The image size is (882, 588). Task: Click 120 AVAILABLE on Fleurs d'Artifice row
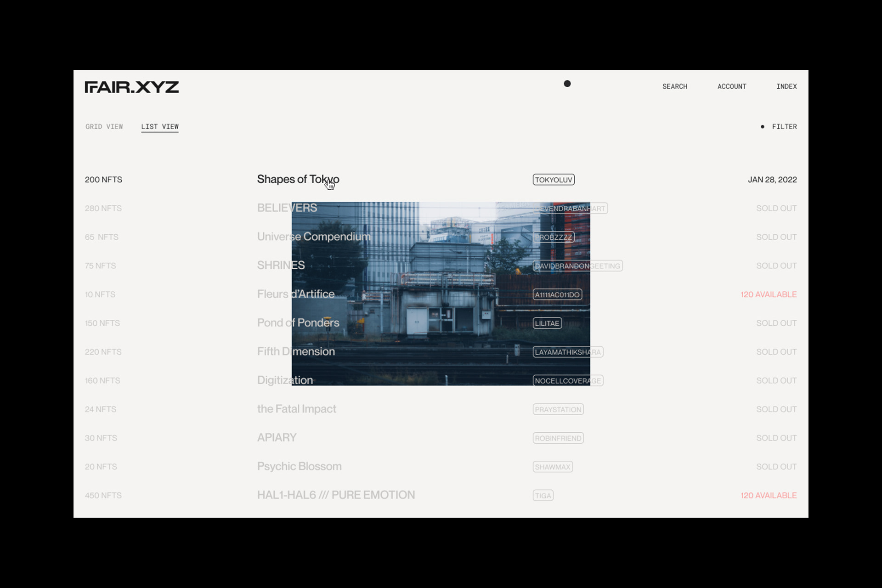coord(769,294)
